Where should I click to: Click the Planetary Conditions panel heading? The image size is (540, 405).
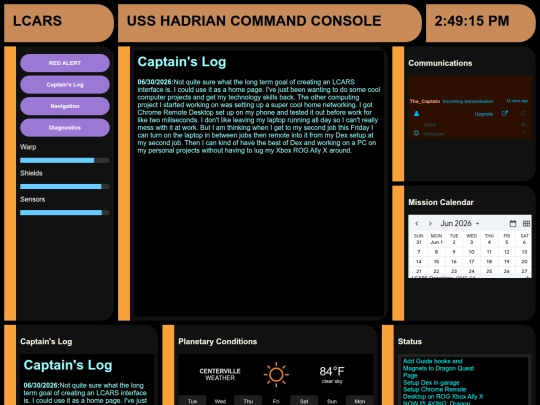point(218,341)
